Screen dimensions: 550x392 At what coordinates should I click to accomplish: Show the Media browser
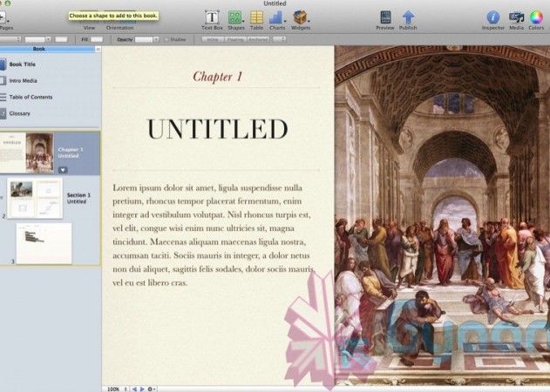516,17
